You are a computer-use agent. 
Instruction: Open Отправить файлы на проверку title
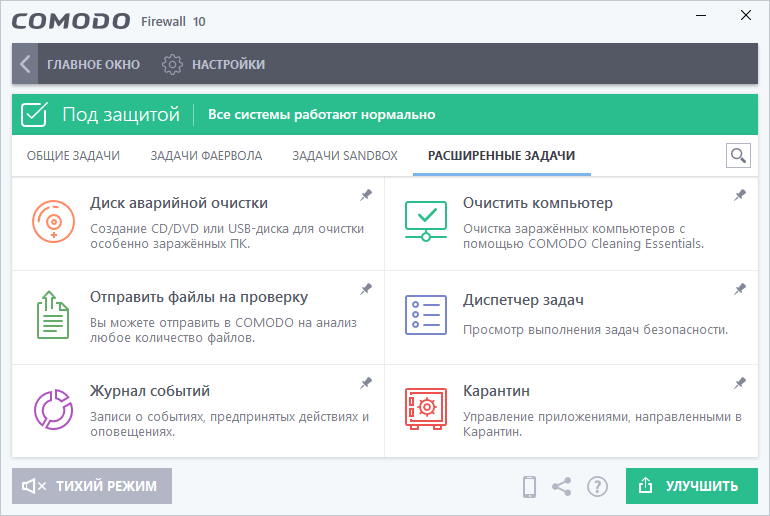199,297
